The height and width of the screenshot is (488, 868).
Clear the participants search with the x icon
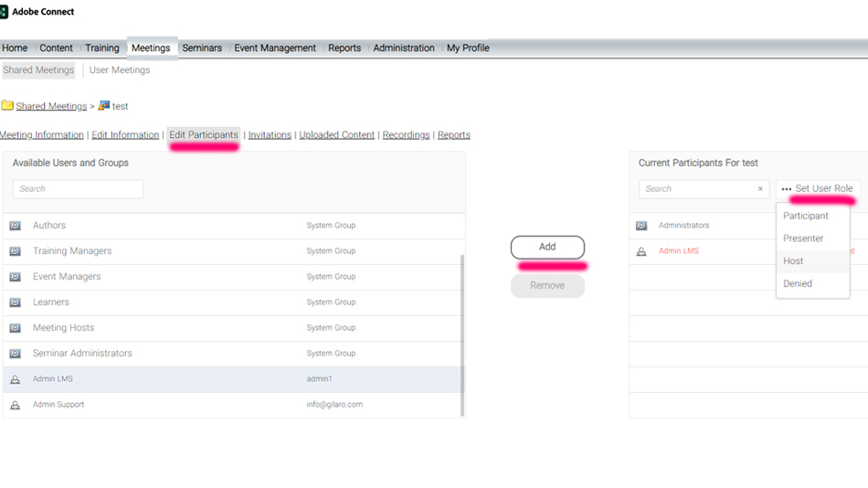[760, 189]
